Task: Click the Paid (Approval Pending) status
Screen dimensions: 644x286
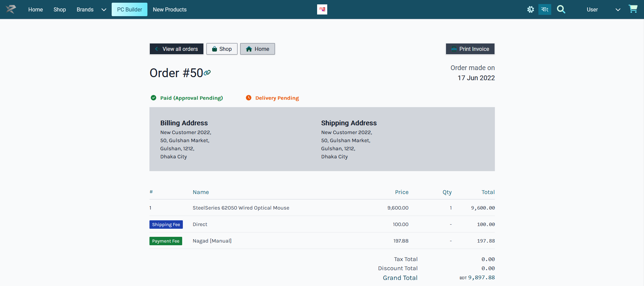Action: (192, 98)
